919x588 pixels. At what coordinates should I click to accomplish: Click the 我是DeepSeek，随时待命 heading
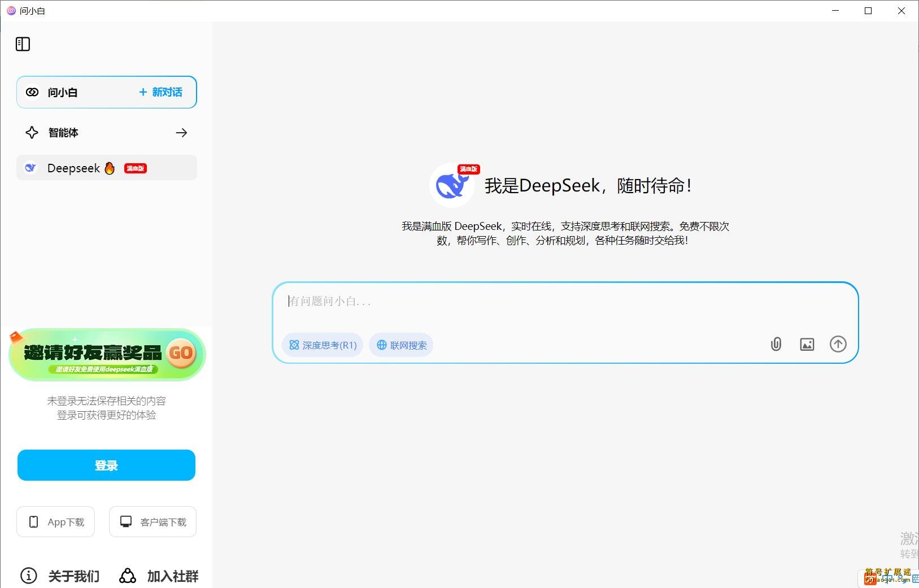coord(589,185)
